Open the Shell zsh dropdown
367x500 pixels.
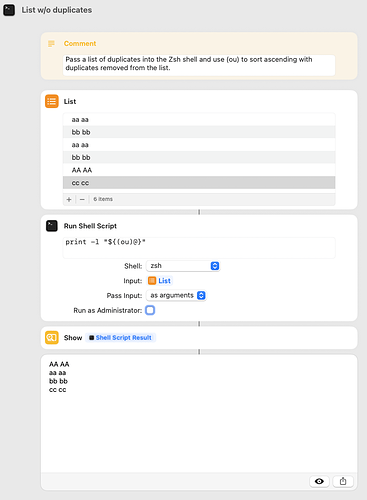(183, 266)
